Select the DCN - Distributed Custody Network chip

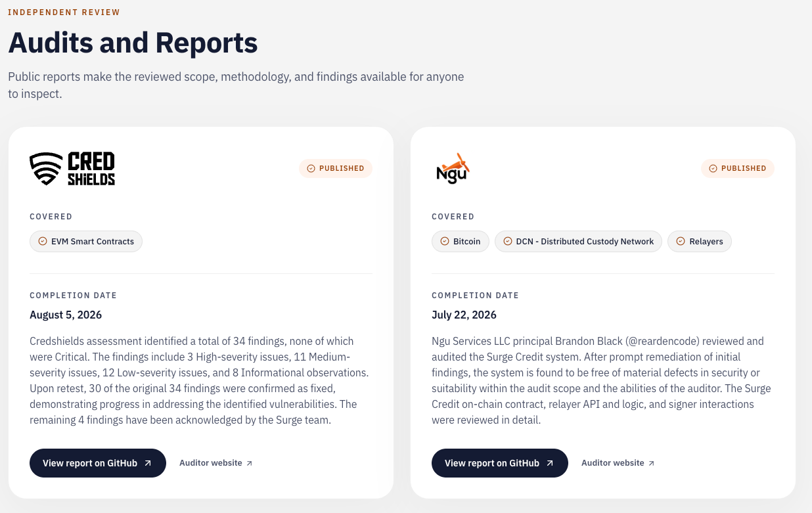point(578,242)
